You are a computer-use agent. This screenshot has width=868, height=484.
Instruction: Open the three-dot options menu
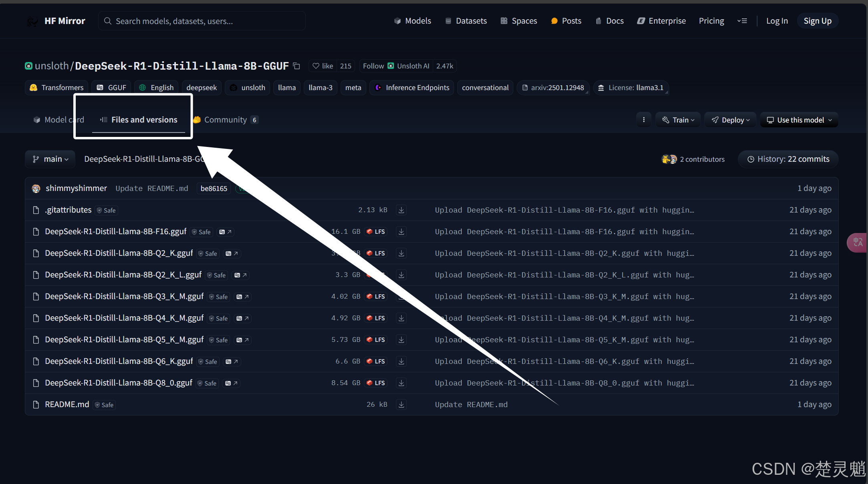pyautogui.click(x=644, y=120)
